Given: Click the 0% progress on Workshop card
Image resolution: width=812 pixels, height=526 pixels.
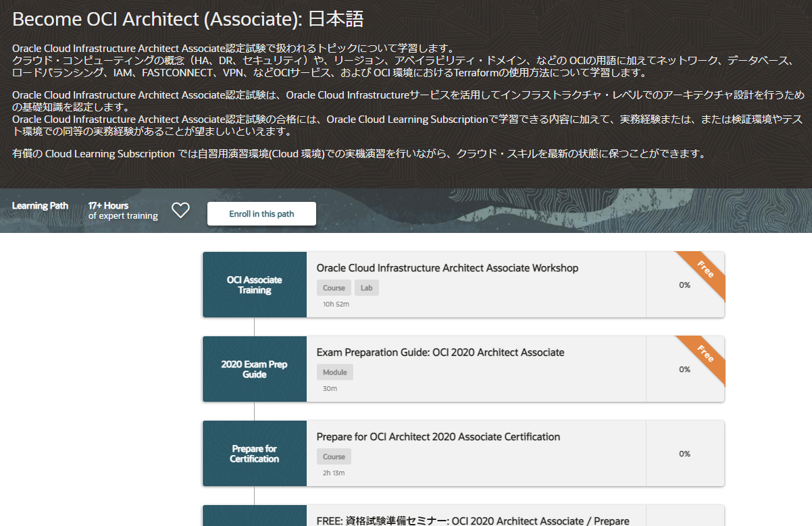Looking at the screenshot, I should [x=684, y=285].
